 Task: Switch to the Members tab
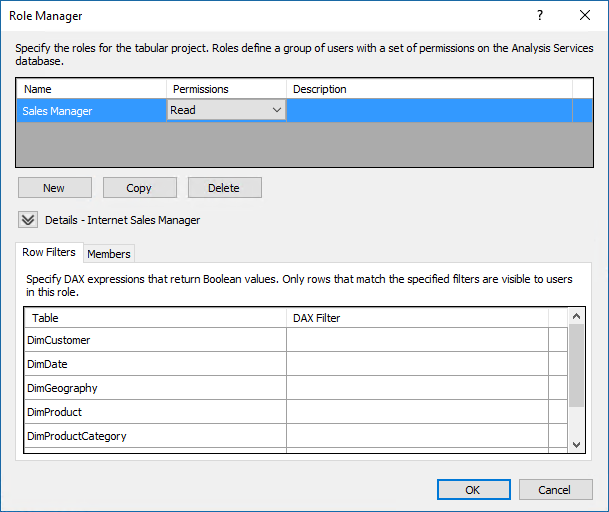(x=109, y=254)
